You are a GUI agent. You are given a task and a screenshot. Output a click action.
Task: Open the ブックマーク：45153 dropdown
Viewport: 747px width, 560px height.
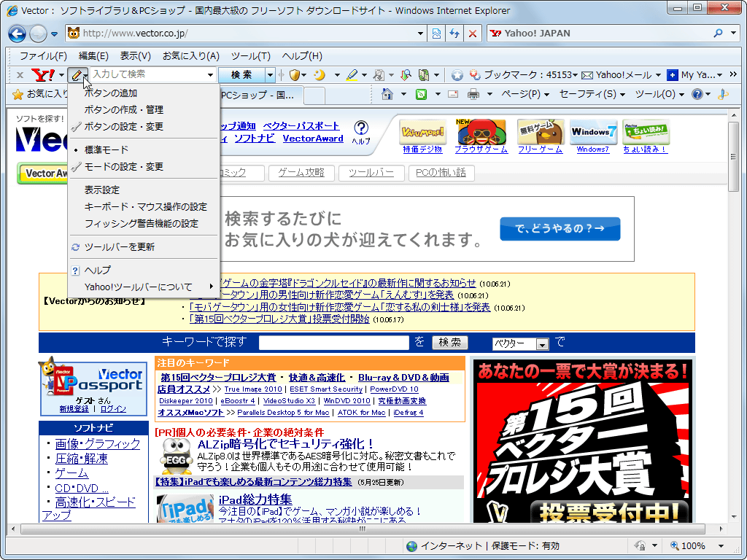576,75
